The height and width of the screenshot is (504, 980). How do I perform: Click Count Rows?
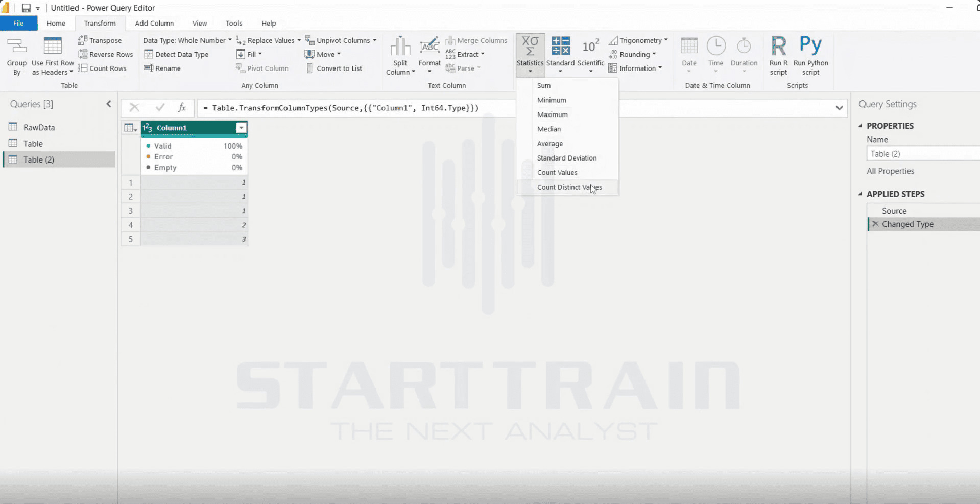(x=102, y=68)
